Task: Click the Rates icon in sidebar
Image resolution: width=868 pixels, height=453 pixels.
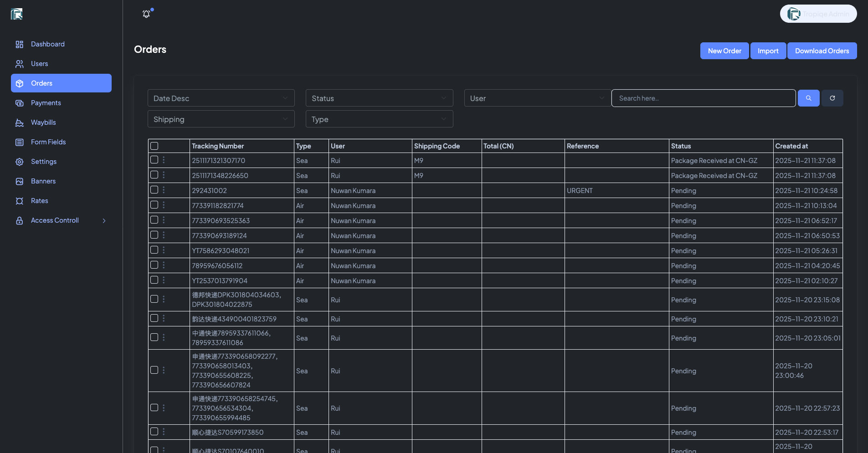Action: 19,201
